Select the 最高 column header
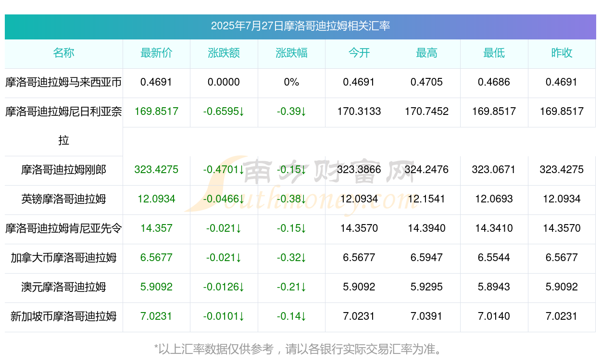This screenshot has width=601, height=364. pos(426,53)
